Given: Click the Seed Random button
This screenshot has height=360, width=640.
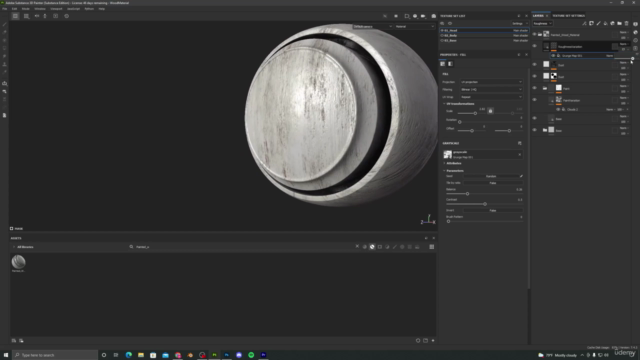Looking at the screenshot, I should [491, 176].
